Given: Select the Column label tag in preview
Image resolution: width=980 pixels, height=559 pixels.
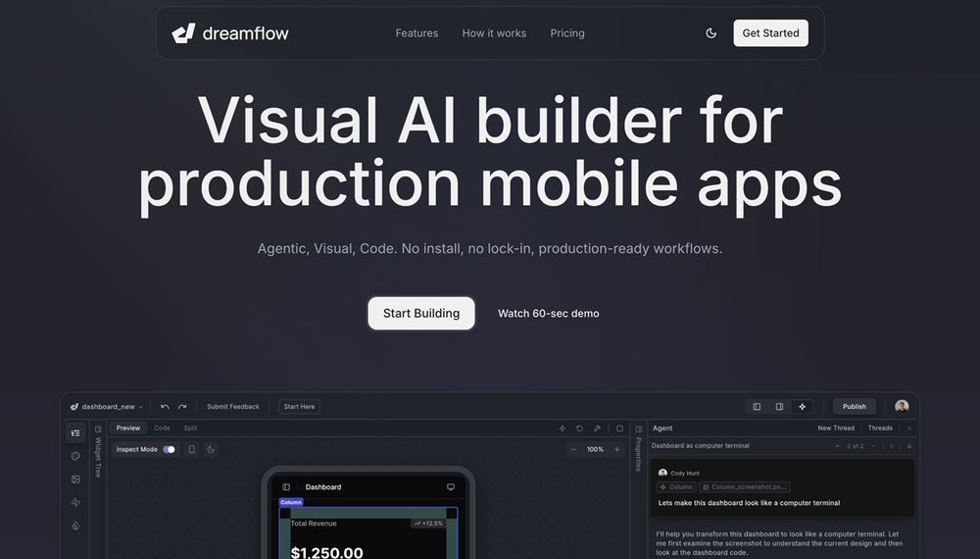Looking at the screenshot, I should click(x=291, y=502).
